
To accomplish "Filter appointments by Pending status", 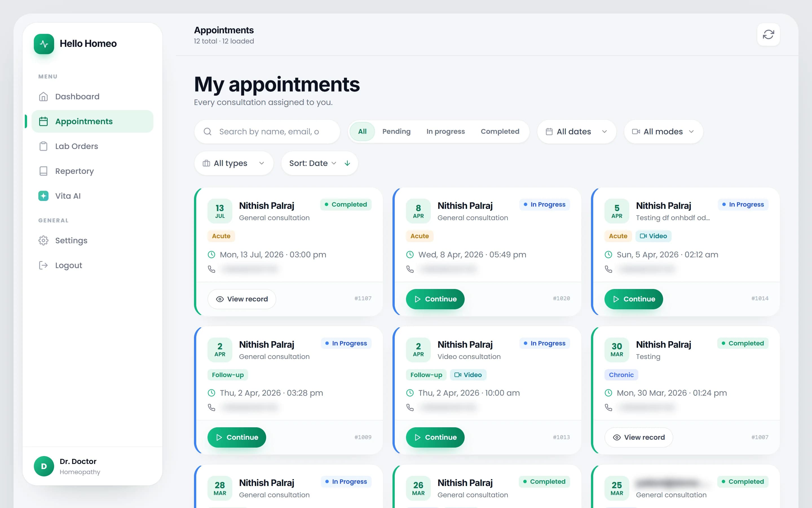I will [396, 132].
